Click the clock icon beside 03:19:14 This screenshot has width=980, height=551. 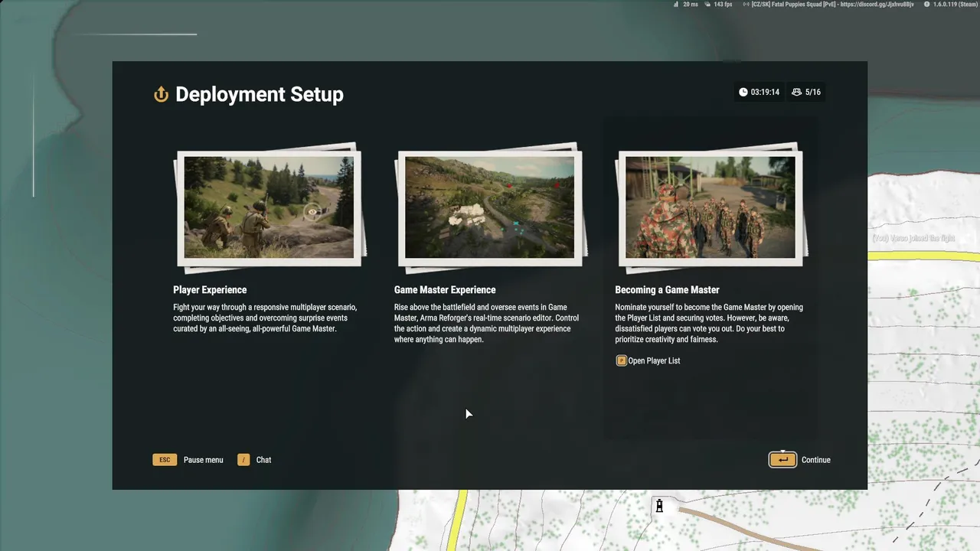coord(743,92)
